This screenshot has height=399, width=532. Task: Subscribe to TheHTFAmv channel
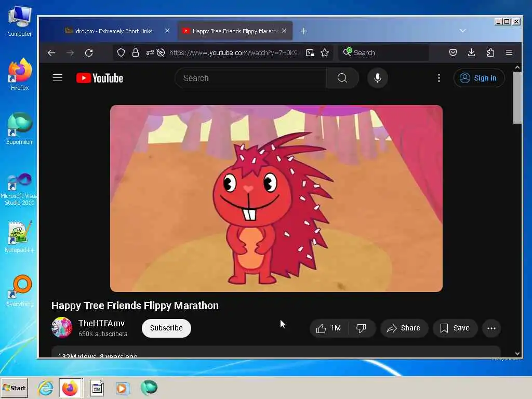tap(166, 328)
